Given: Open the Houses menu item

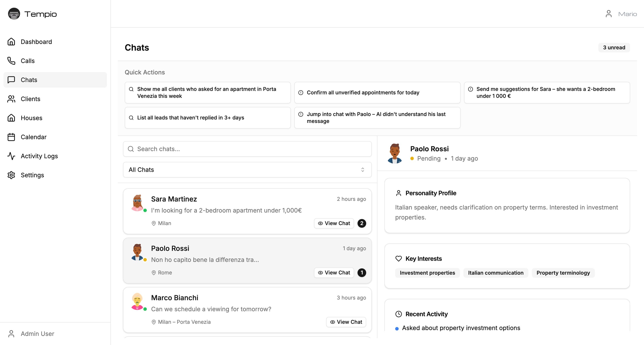Looking at the screenshot, I should (31, 118).
